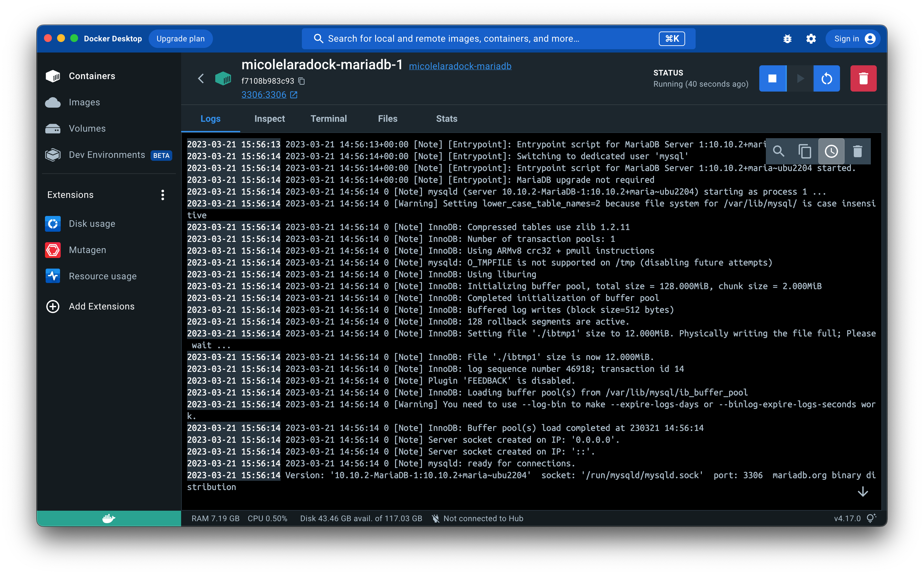Screen dimensions: 924x575
Task: Click the RAM 7.19 GB status entry
Action: (x=216, y=518)
